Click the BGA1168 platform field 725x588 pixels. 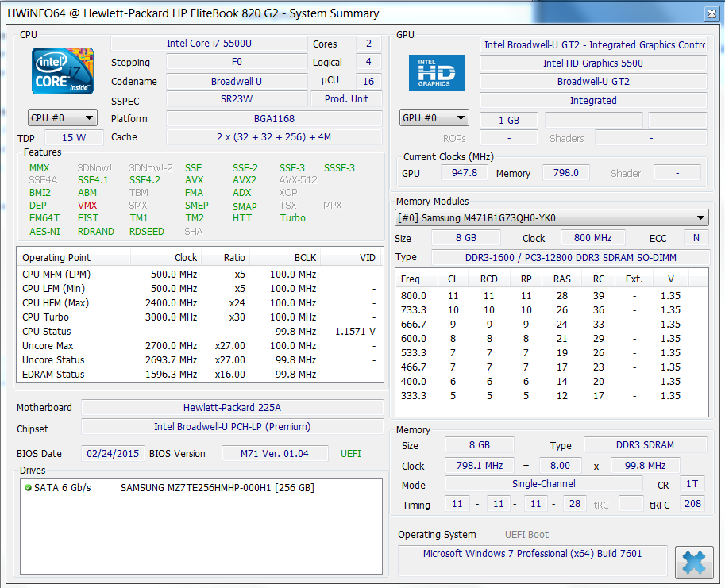click(274, 119)
